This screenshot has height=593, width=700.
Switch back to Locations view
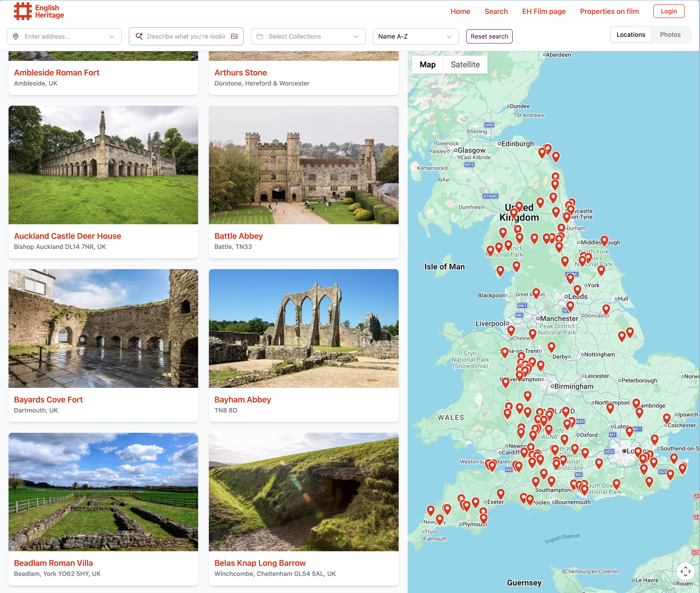(x=630, y=34)
